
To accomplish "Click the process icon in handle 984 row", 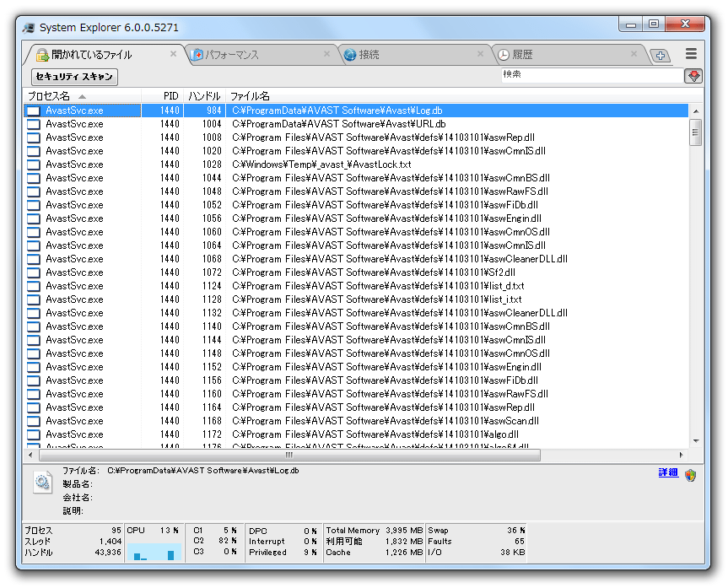I will tap(34, 111).
